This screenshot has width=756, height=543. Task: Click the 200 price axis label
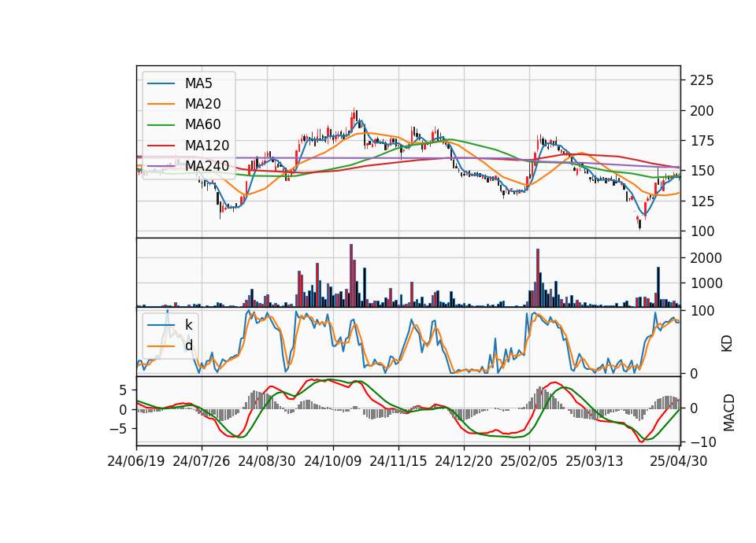point(702,111)
